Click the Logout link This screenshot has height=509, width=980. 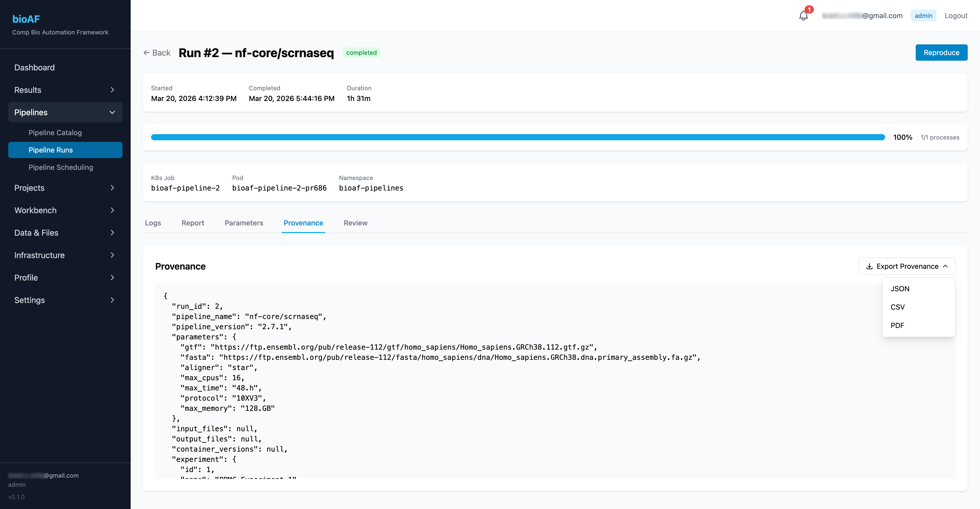point(956,16)
